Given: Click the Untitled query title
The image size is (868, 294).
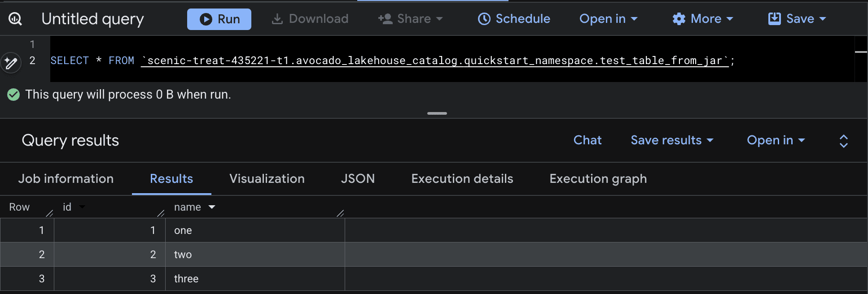Looking at the screenshot, I should coord(92,19).
